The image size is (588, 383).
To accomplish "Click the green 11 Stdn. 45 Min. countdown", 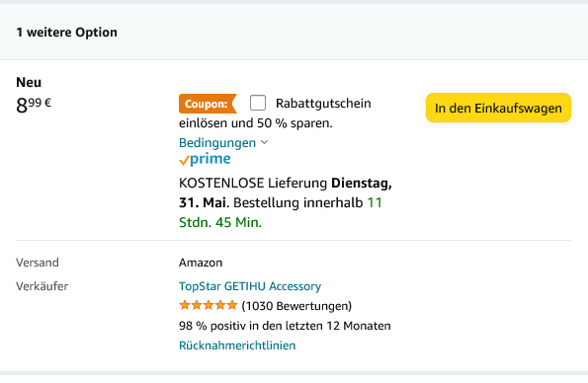I will coord(281,212).
